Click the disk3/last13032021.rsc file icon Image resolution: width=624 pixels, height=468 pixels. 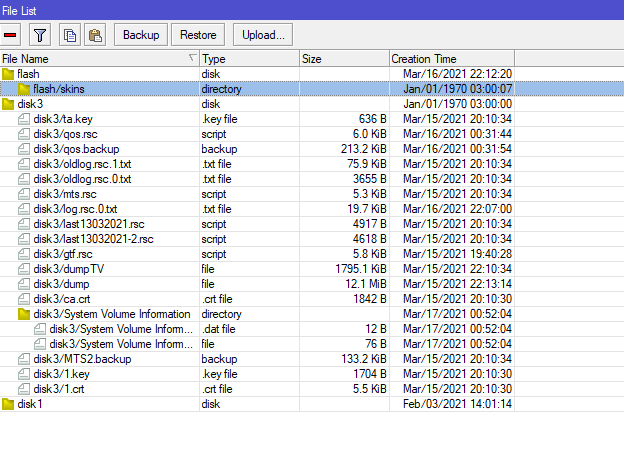coord(24,224)
